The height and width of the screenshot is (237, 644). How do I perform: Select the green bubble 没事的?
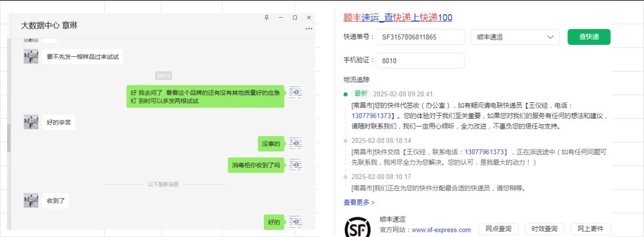[x=271, y=144]
